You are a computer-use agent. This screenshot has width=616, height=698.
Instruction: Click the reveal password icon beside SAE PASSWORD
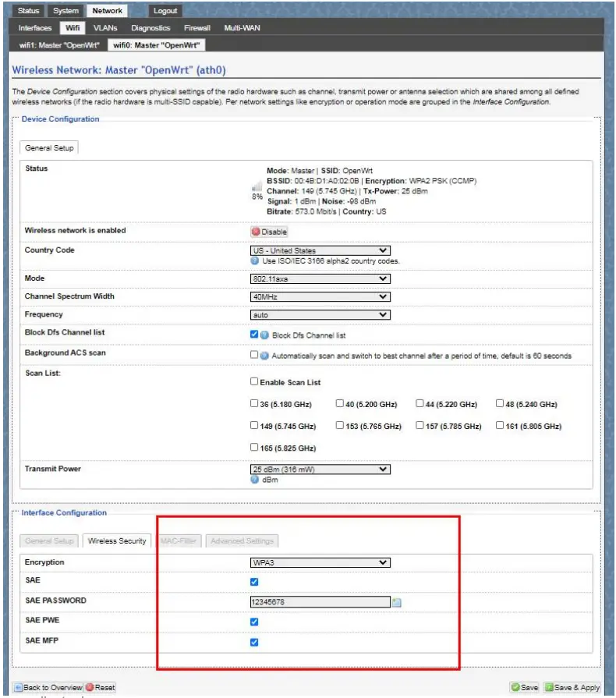397,602
